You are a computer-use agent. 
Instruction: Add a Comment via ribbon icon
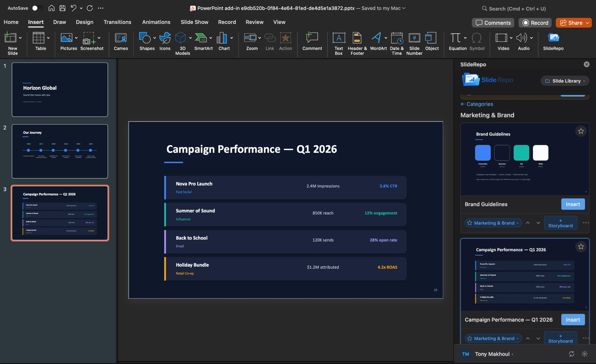coord(312,38)
